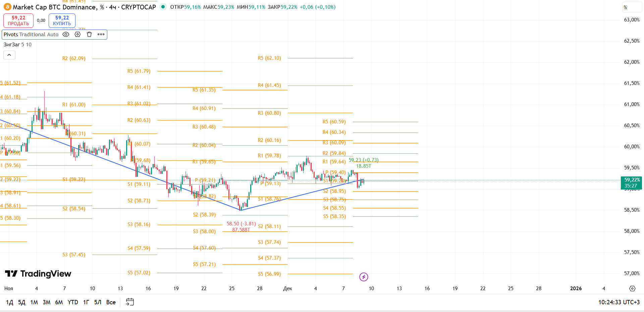Set the range to 1Г

coord(86,302)
